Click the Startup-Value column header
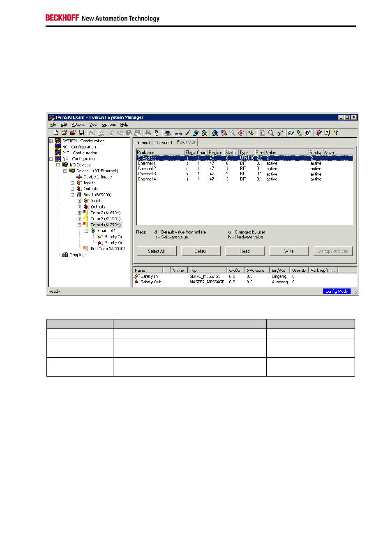Screen dimensions: 392x555 click(x=331, y=153)
